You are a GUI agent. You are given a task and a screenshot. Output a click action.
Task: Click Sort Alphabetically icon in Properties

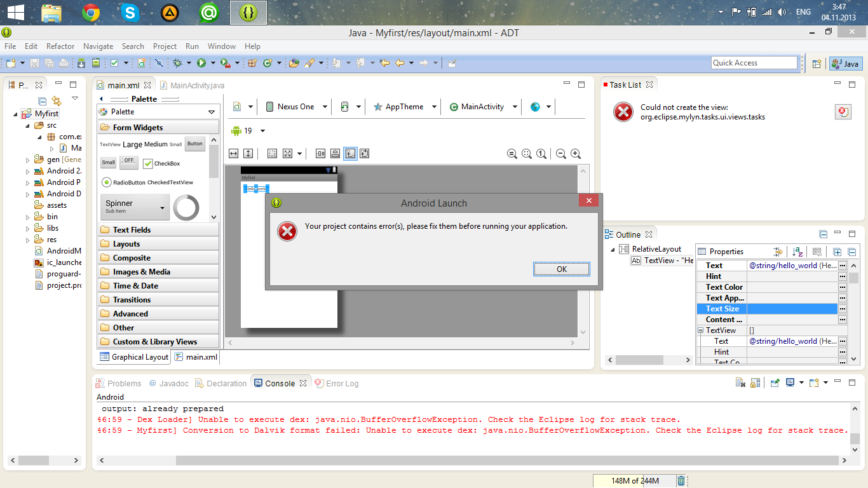pyautogui.click(x=797, y=252)
